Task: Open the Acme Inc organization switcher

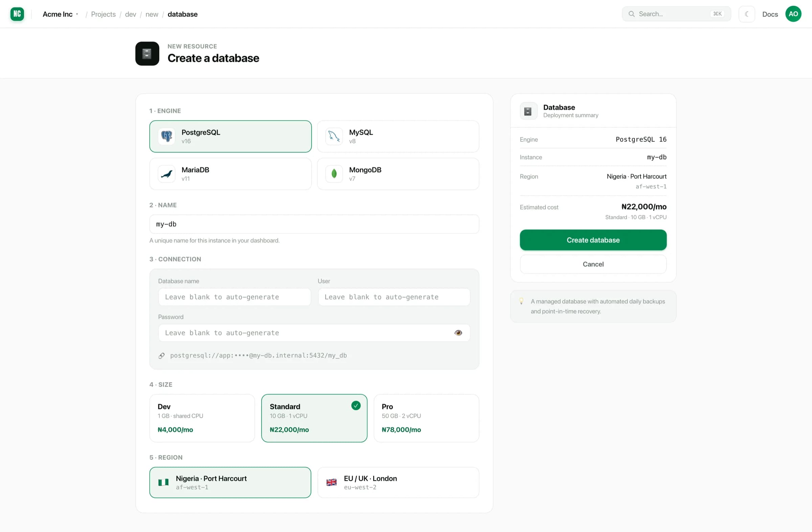Action: click(60, 14)
